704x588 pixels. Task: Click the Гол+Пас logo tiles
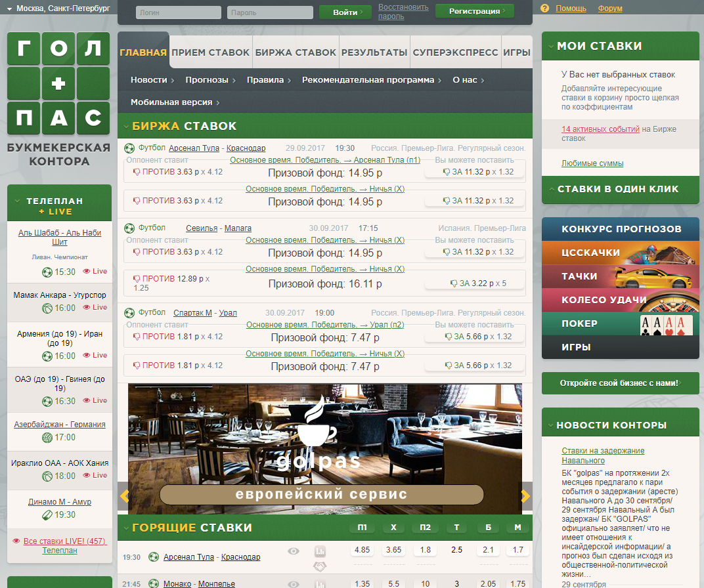point(58,83)
